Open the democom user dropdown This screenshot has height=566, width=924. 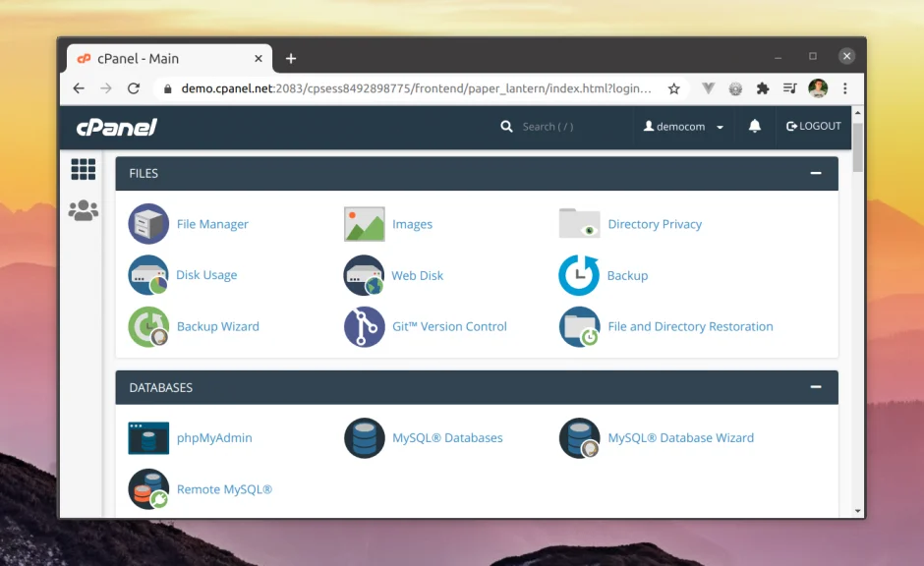tap(683, 127)
